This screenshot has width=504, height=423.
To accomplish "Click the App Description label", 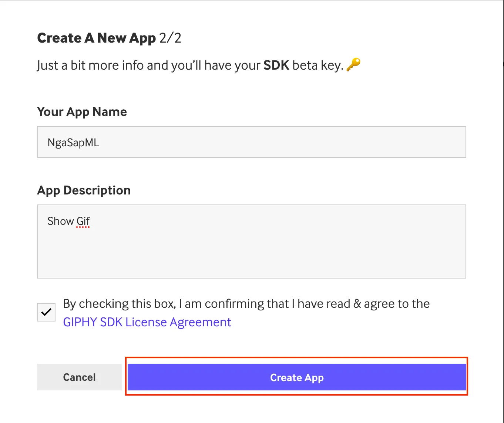I will point(84,190).
